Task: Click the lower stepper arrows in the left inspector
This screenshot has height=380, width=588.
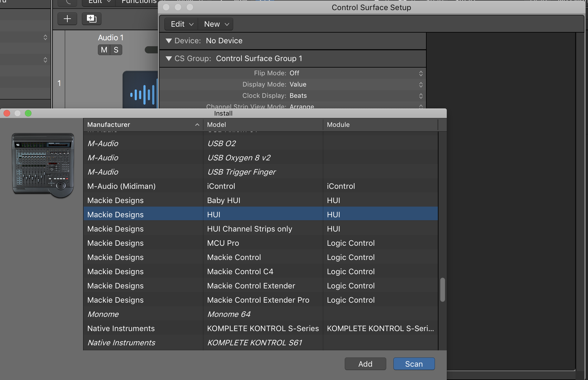Action: 45,60
